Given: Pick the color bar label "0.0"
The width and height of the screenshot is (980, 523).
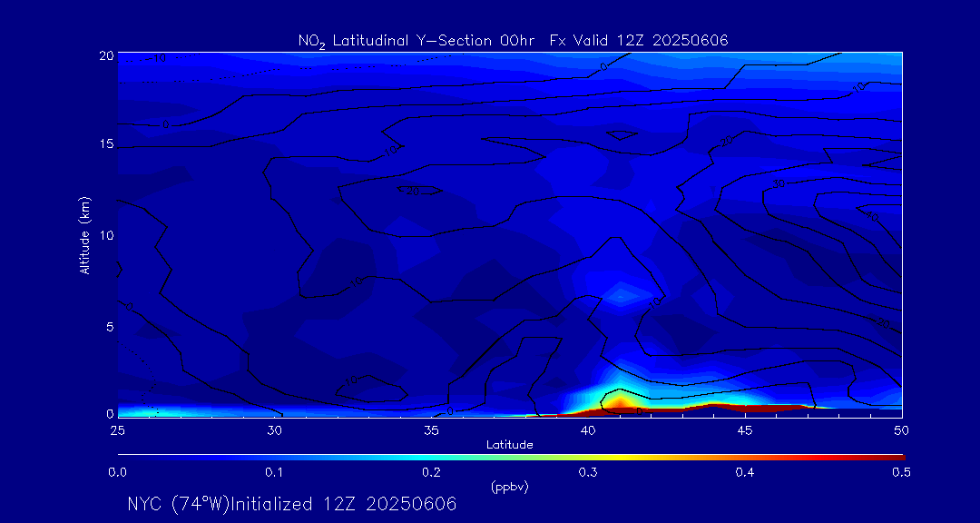Looking at the screenshot, I should (x=117, y=473).
